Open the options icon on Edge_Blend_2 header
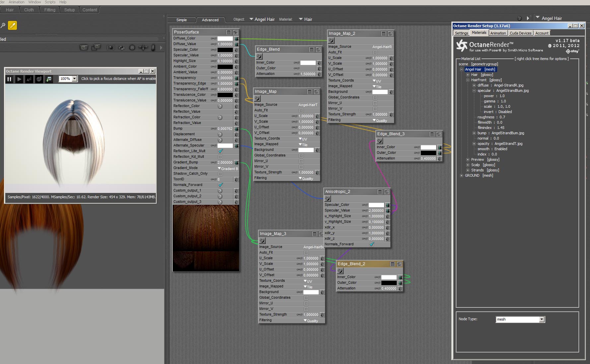 392,264
